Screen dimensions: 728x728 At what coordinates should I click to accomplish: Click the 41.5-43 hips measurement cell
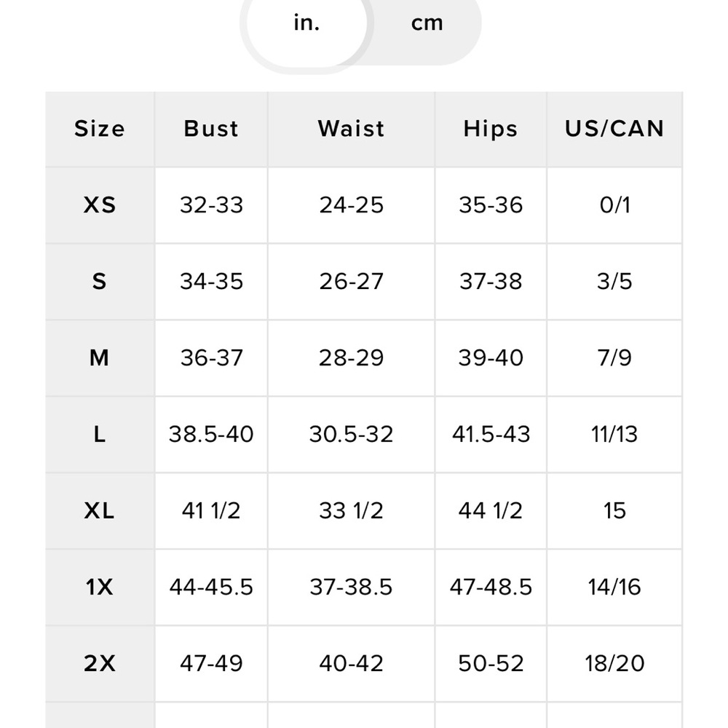[491, 435]
